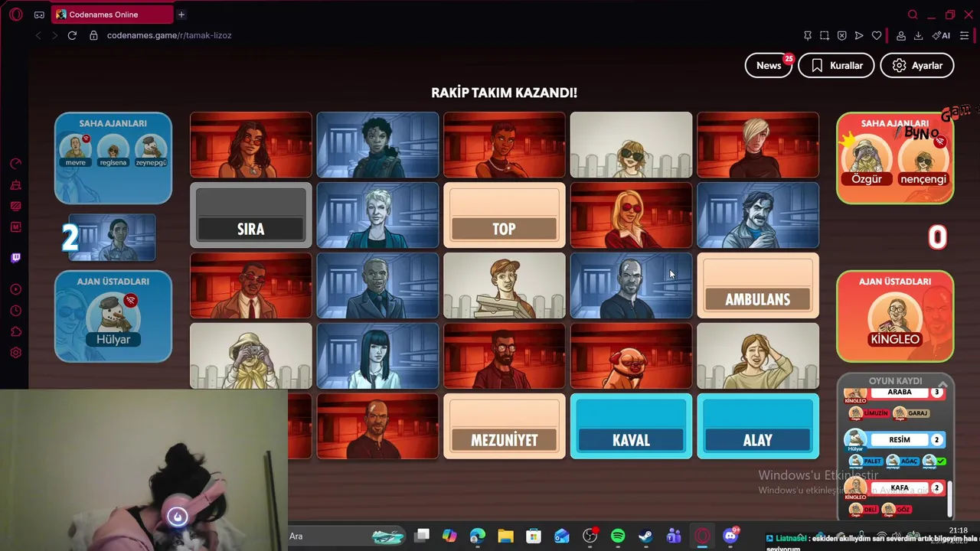Open Microsoft Teams from taskbar
The image size is (980, 551).
(x=674, y=536)
